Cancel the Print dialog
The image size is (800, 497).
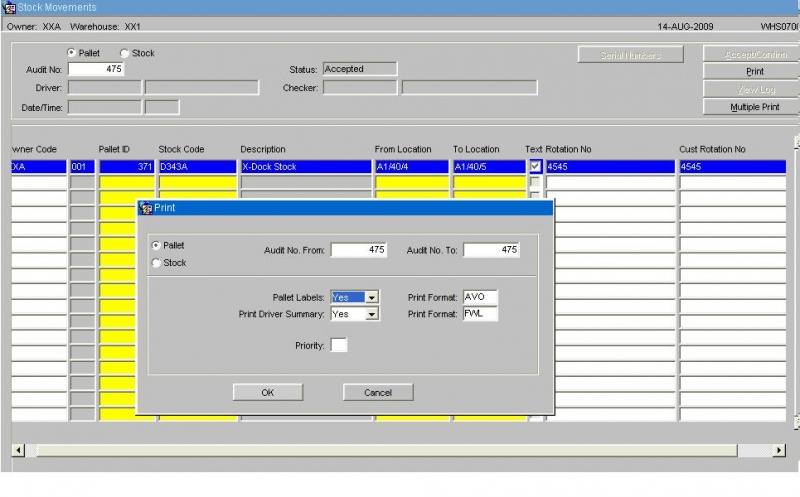(378, 392)
